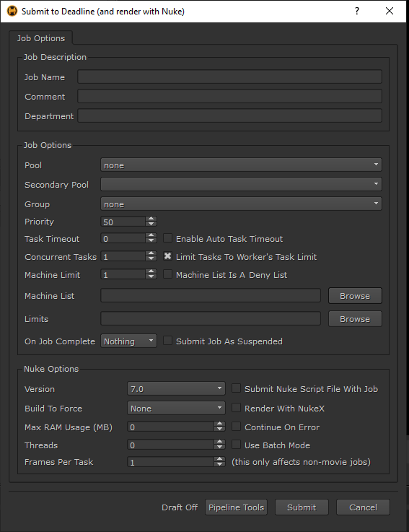Enable Use Batch Mode checkbox
409x532 pixels.
point(236,445)
